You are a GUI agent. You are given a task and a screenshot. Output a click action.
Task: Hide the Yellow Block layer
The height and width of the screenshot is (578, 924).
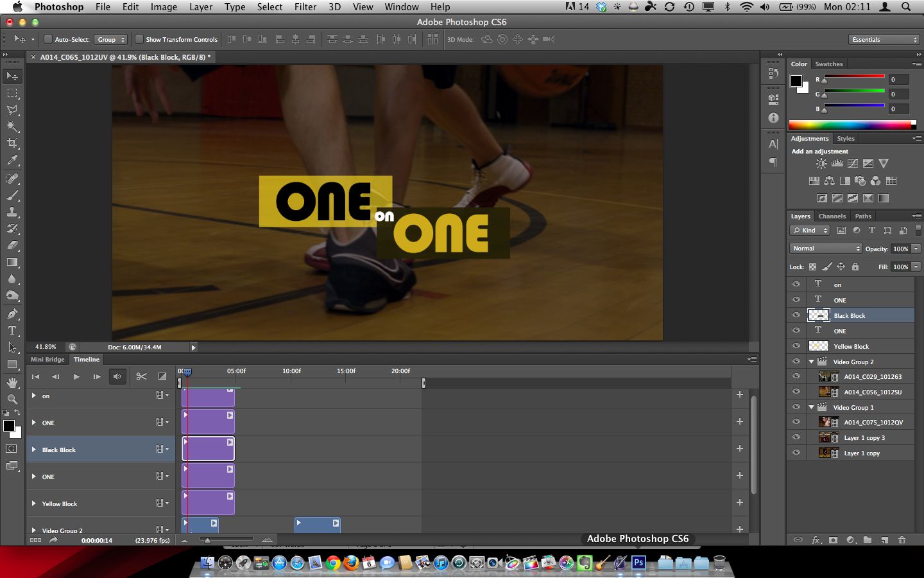pyautogui.click(x=796, y=346)
